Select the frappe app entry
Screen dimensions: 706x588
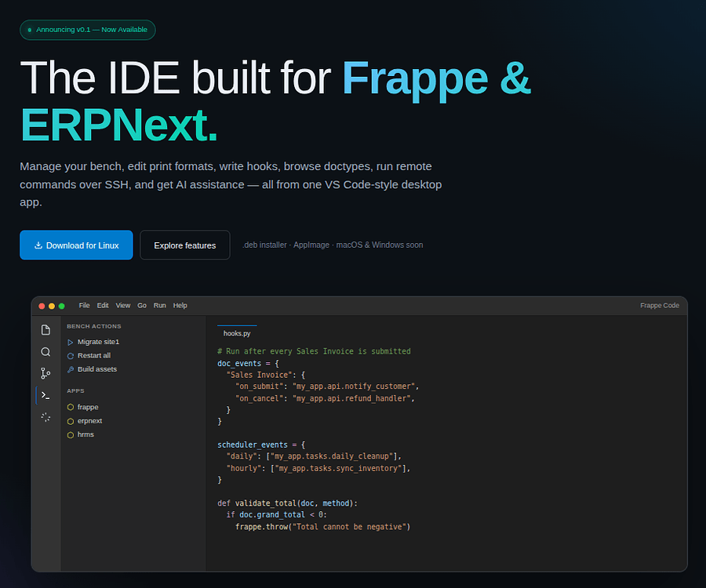83,407
